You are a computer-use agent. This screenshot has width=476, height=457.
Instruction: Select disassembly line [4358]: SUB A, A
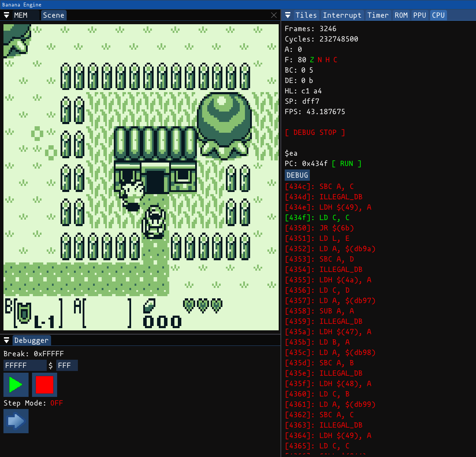(319, 311)
